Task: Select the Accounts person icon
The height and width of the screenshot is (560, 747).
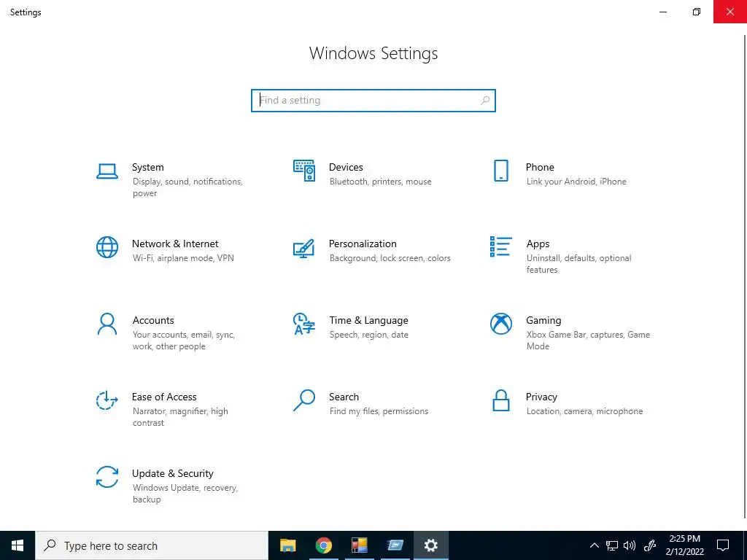Action: pos(107,324)
